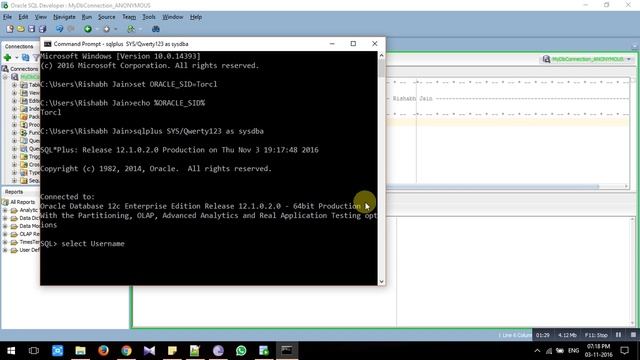640x360 pixels.
Task: Open the Edit menu
Action: (x=23, y=17)
